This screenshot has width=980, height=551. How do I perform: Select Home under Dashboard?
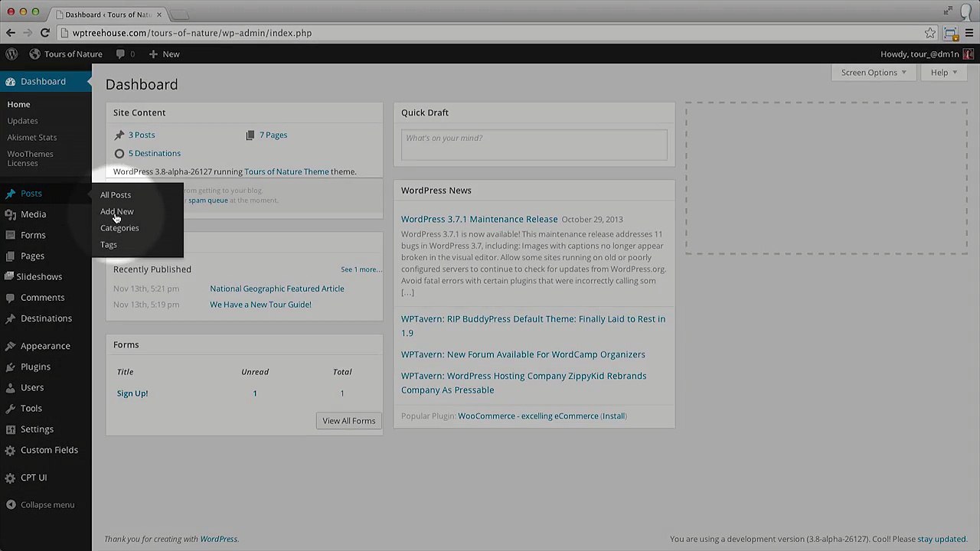(19, 104)
